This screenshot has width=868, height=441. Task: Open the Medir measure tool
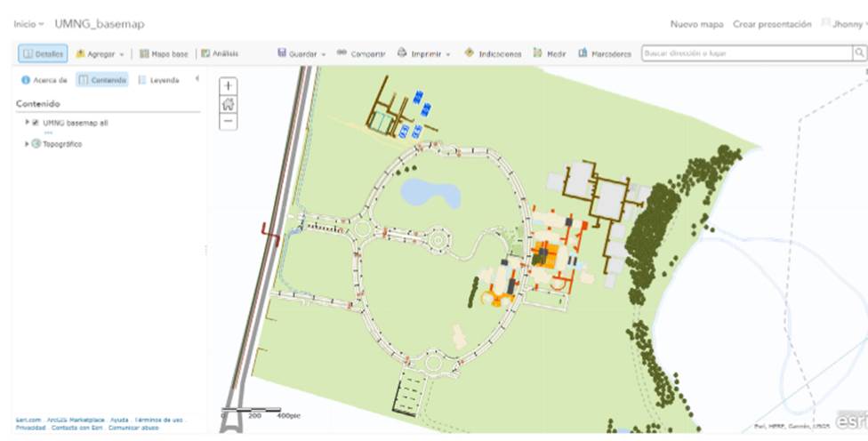550,53
